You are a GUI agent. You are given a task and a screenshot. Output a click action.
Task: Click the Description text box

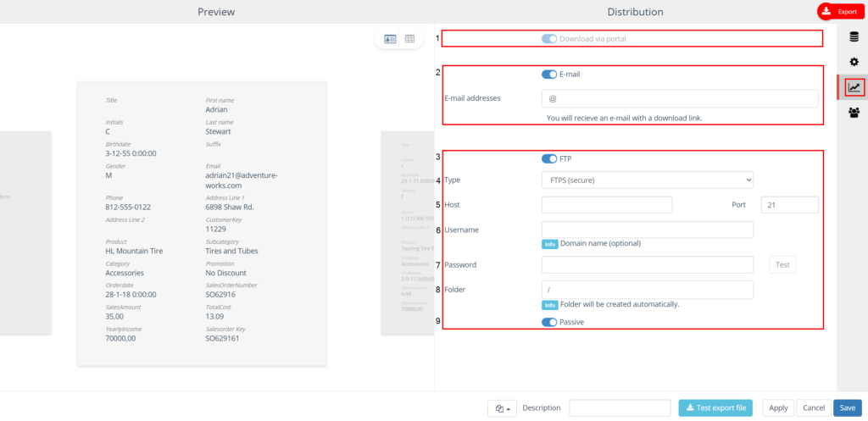click(x=620, y=408)
